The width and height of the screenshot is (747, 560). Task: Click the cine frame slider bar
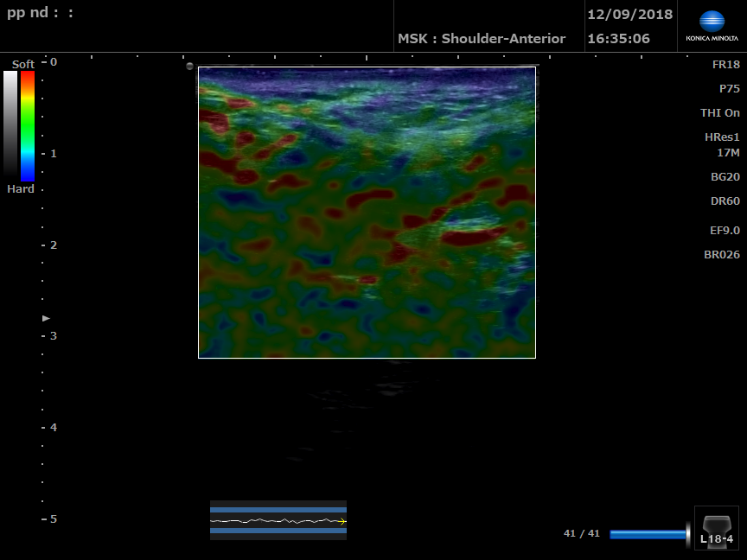(x=649, y=534)
